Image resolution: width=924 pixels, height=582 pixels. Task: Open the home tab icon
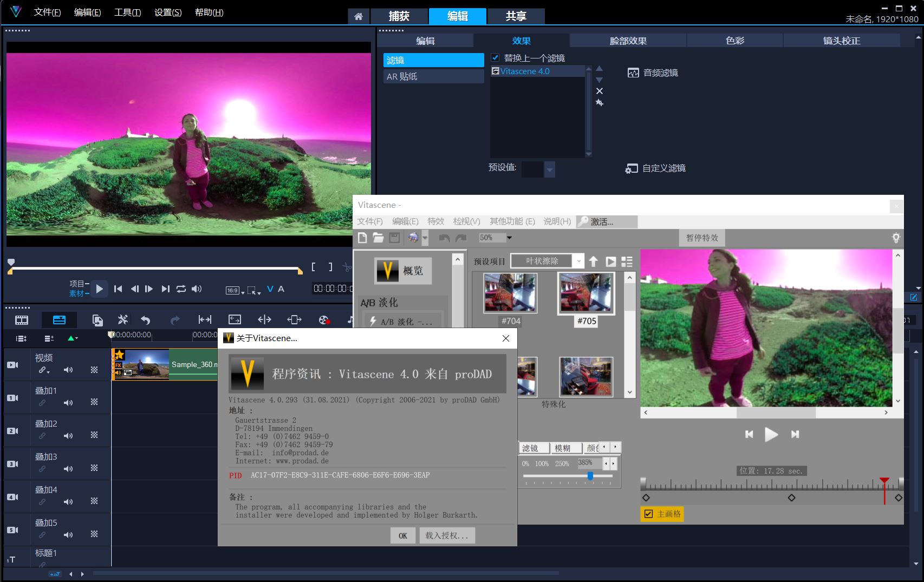point(358,16)
